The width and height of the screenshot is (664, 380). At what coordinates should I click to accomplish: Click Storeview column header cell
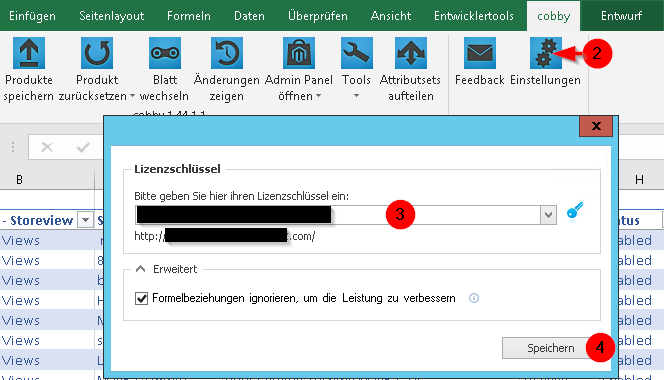[x=47, y=220]
